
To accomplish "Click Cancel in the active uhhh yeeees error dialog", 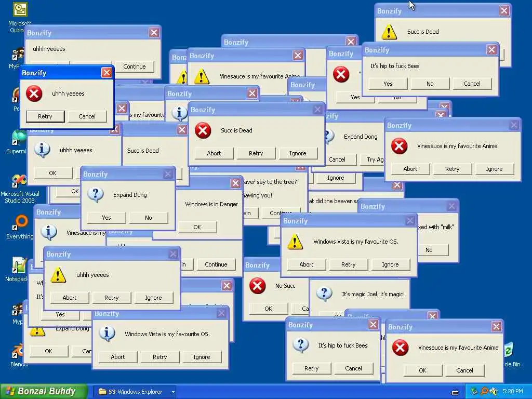I will (87, 116).
